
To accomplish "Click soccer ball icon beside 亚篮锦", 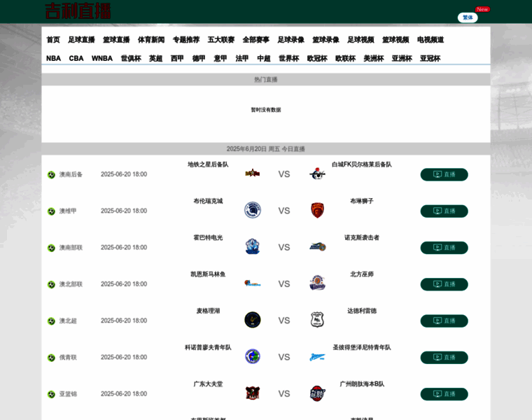I will (51, 395).
